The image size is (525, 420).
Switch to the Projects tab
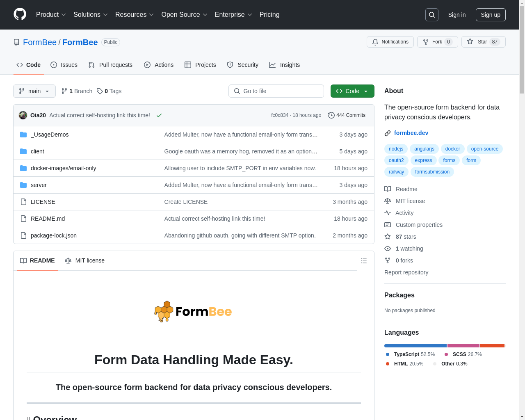click(200, 65)
